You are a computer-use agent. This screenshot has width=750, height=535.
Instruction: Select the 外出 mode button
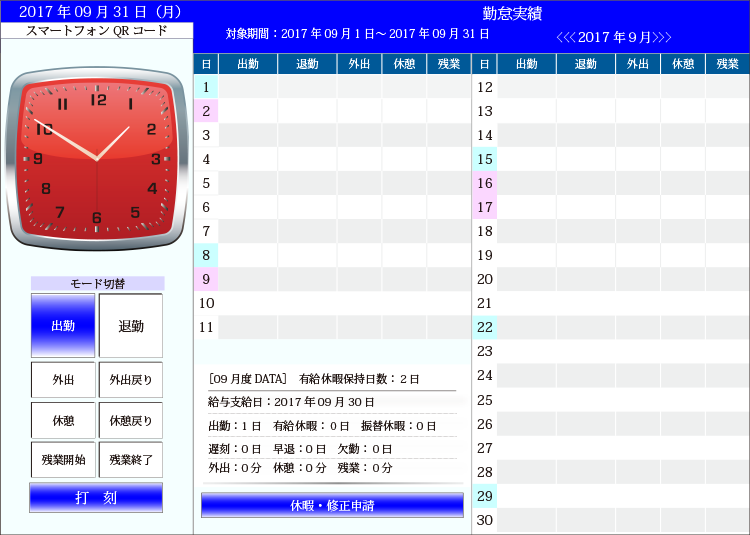63,380
